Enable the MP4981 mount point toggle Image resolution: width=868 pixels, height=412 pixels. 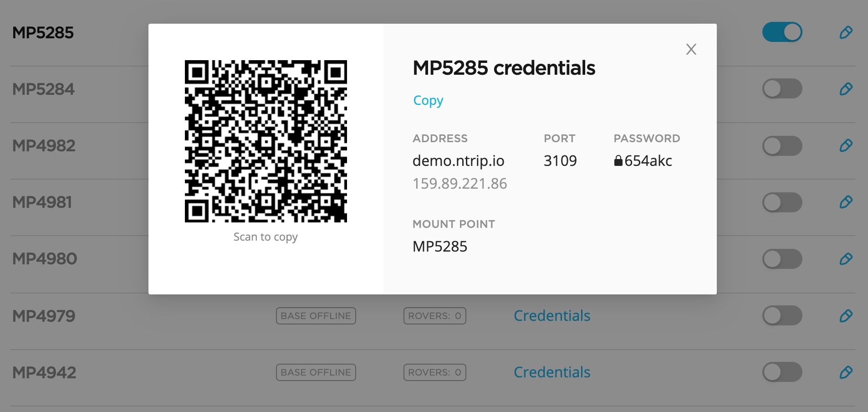(782, 202)
